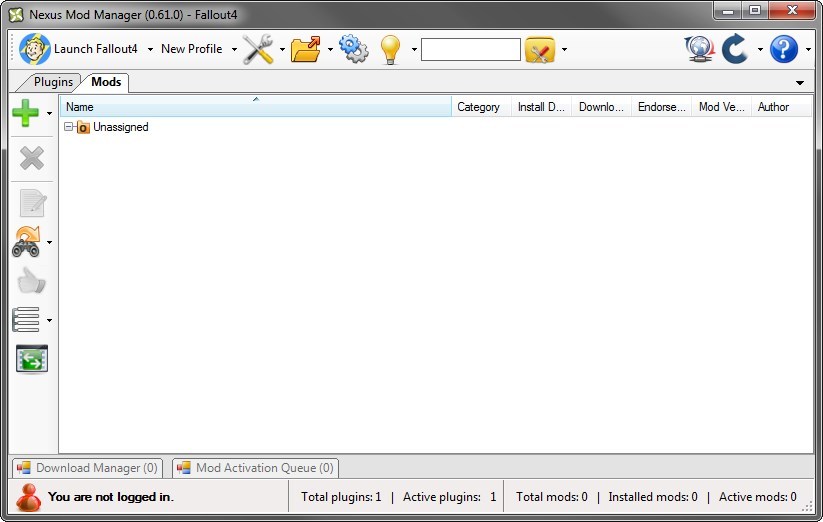Image resolution: width=823 pixels, height=522 pixels.
Task: Click the list category view icon
Action: click(x=26, y=319)
